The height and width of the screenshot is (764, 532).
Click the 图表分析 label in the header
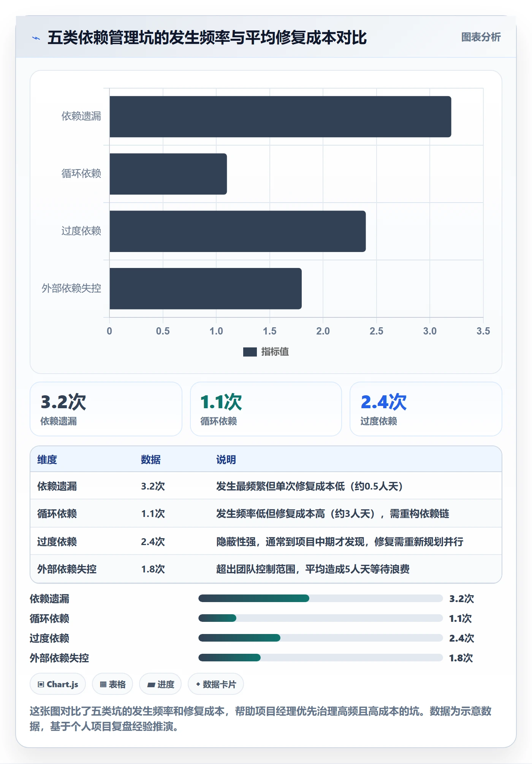pos(481,37)
